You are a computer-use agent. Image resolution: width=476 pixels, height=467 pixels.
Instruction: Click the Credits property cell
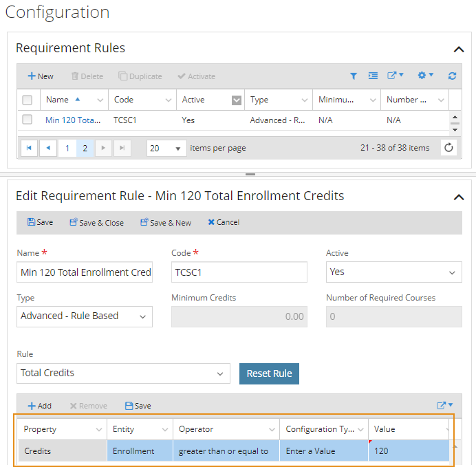(62, 451)
